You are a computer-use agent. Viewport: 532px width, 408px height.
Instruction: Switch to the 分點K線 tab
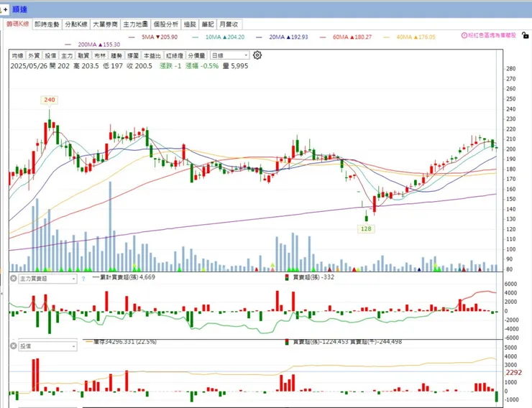point(76,24)
